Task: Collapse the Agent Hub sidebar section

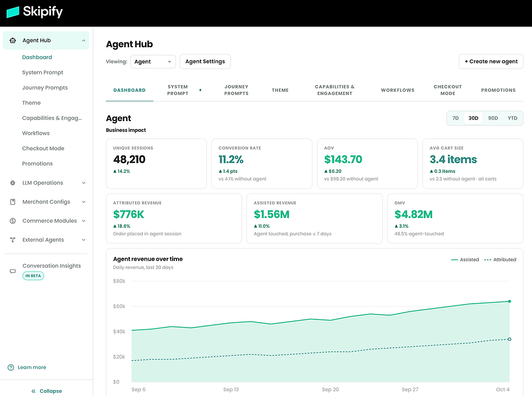Action: pos(84,40)
